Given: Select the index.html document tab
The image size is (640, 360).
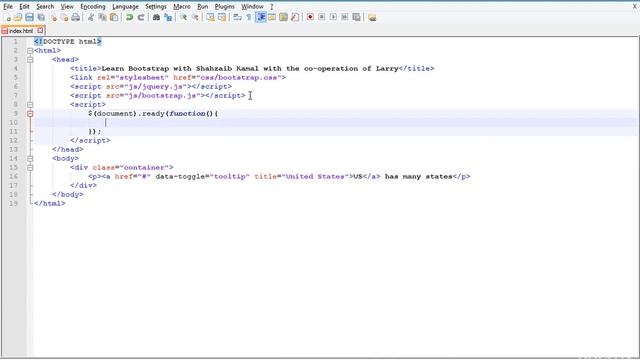Looking at the screenshot, I should [x=20, y=31].
